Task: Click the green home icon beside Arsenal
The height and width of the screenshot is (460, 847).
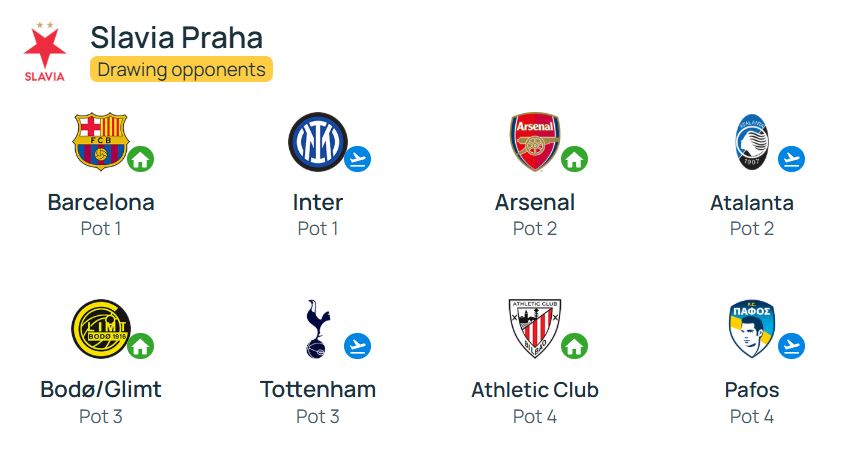Action: tap(575, 159)
